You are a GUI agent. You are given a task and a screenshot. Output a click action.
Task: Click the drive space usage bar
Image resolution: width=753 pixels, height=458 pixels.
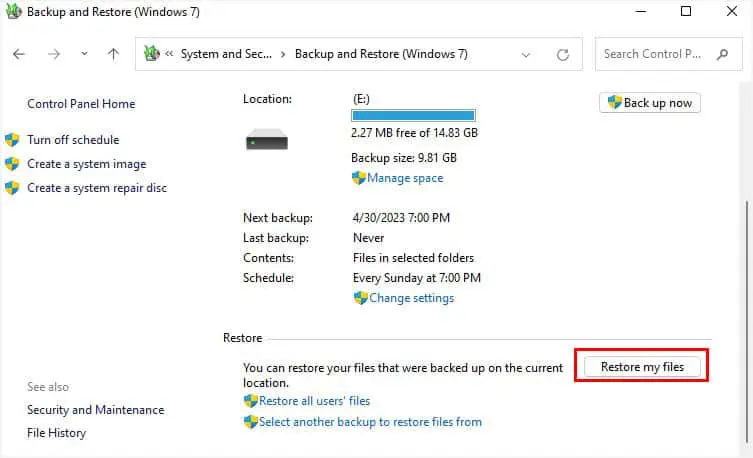tap(413, 115)
